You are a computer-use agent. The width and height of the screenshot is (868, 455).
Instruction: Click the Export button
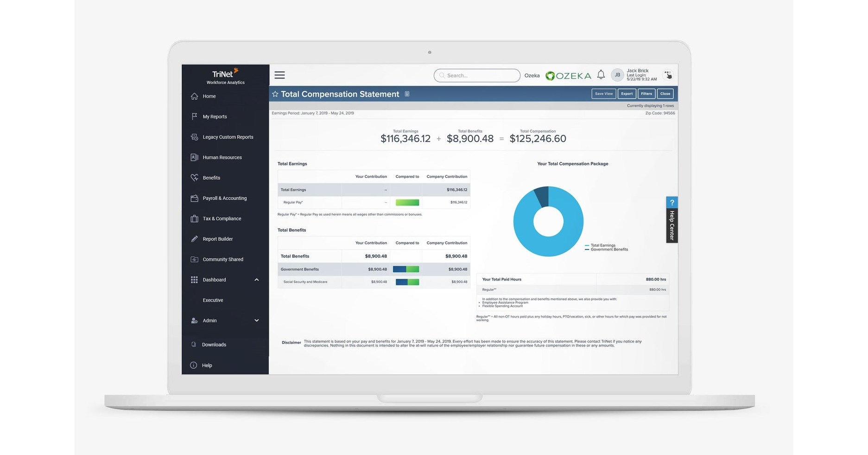click(x=627, y=93)
